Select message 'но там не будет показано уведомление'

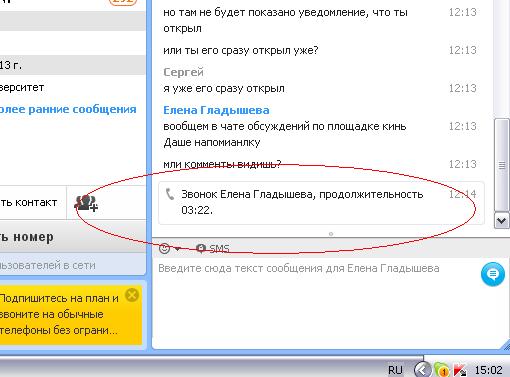tap(285, 20)
